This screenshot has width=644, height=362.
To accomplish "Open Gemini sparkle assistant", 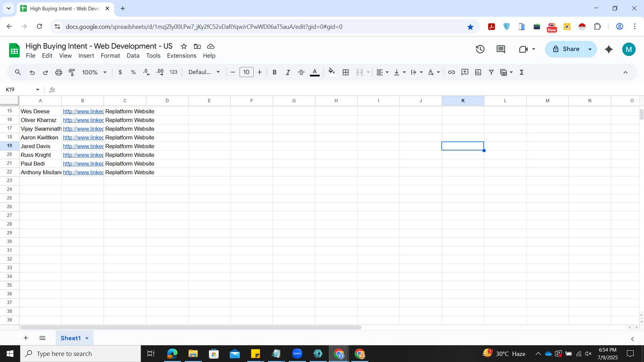I will coord(609,49).
